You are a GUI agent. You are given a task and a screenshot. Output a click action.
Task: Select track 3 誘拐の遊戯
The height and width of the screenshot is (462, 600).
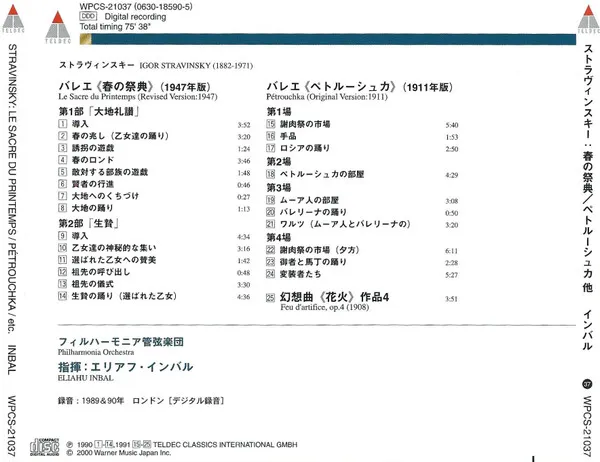93,148
